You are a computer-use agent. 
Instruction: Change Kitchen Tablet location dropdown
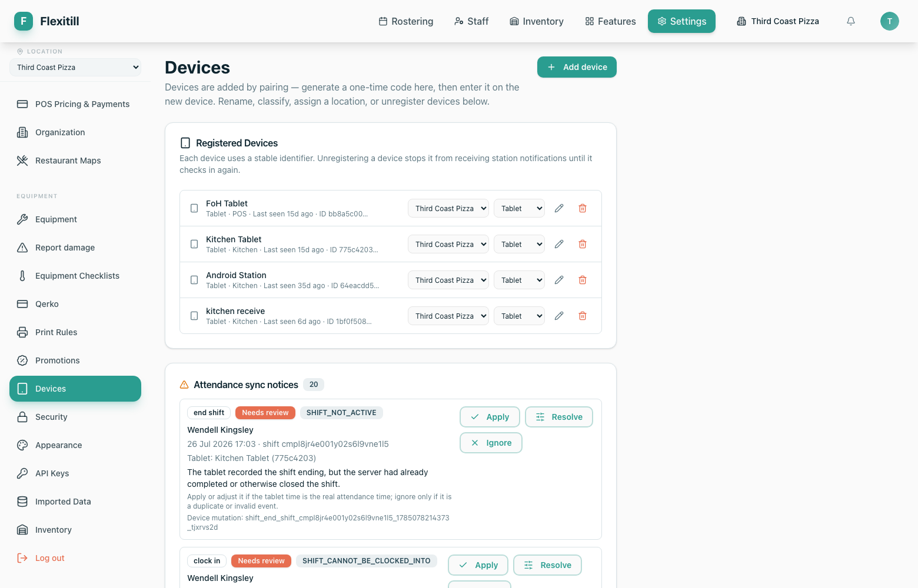pos(448,244)
